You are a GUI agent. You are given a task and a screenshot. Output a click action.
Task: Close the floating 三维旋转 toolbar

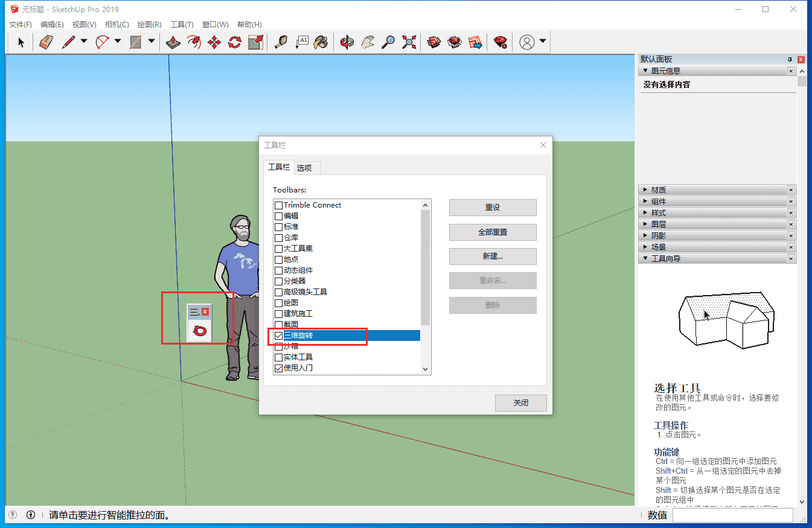205,311
